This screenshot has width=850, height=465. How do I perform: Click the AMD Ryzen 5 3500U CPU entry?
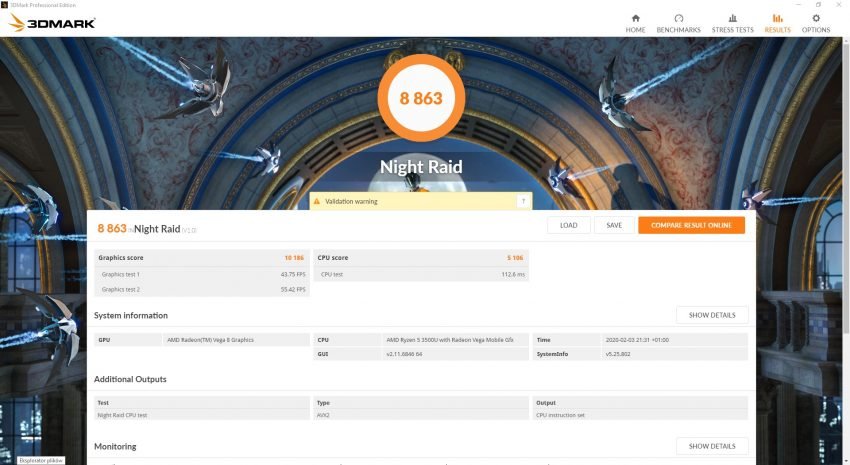pos(450,340)
